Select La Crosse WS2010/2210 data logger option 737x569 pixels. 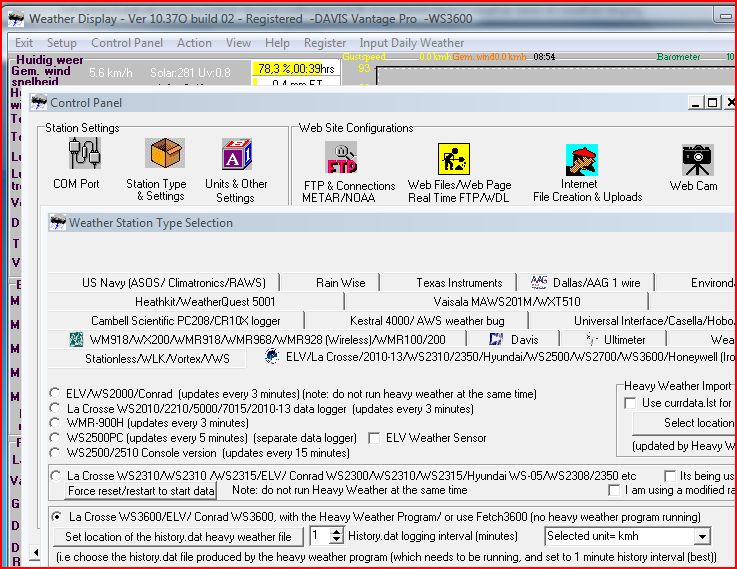coord(55,408)
